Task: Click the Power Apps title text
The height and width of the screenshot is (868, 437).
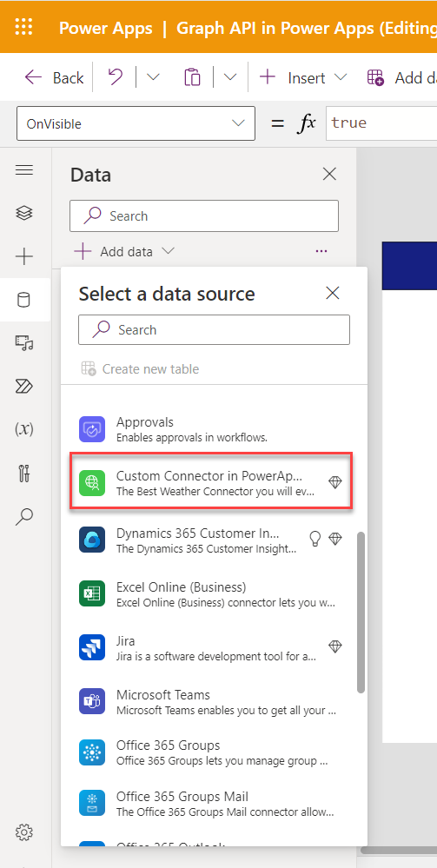Action: tap(105, 28)
